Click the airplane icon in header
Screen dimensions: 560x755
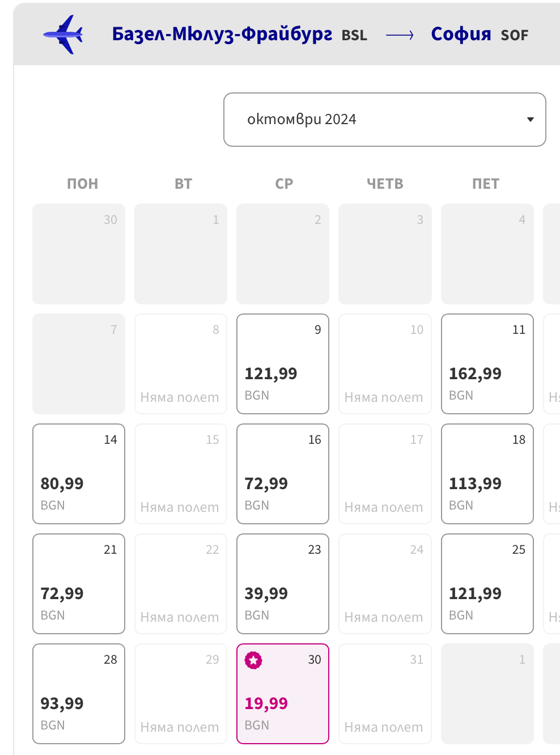63,35
